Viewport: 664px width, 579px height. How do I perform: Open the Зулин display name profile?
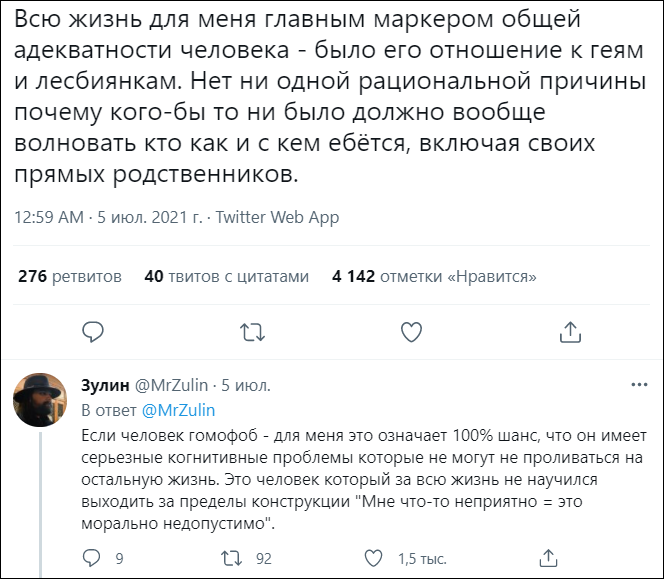point(105,386)
